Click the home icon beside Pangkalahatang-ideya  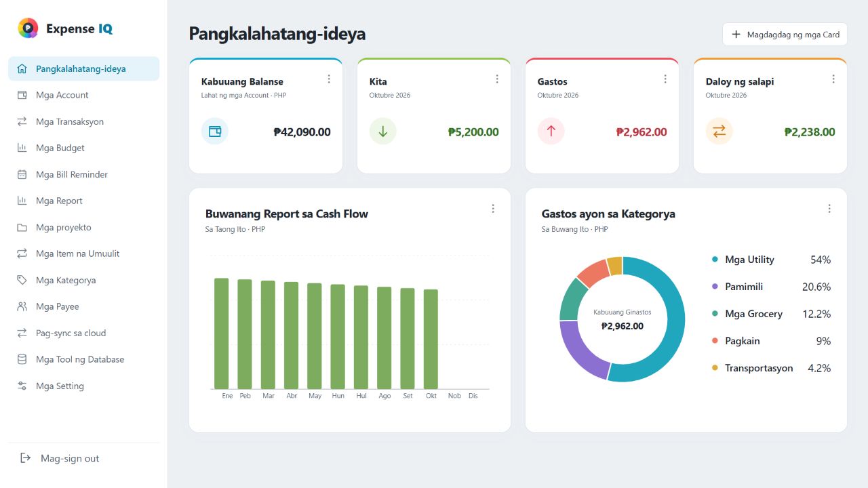coord(22,68)
